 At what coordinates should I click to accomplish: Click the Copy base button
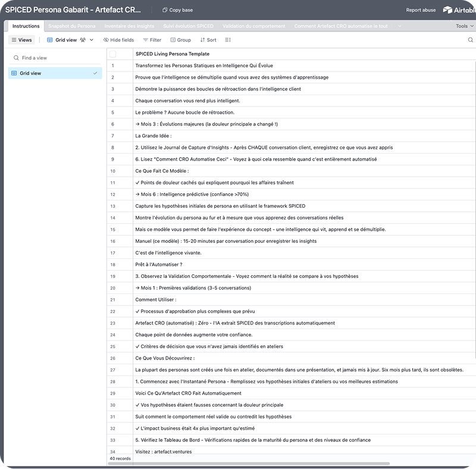pos(177,10)
